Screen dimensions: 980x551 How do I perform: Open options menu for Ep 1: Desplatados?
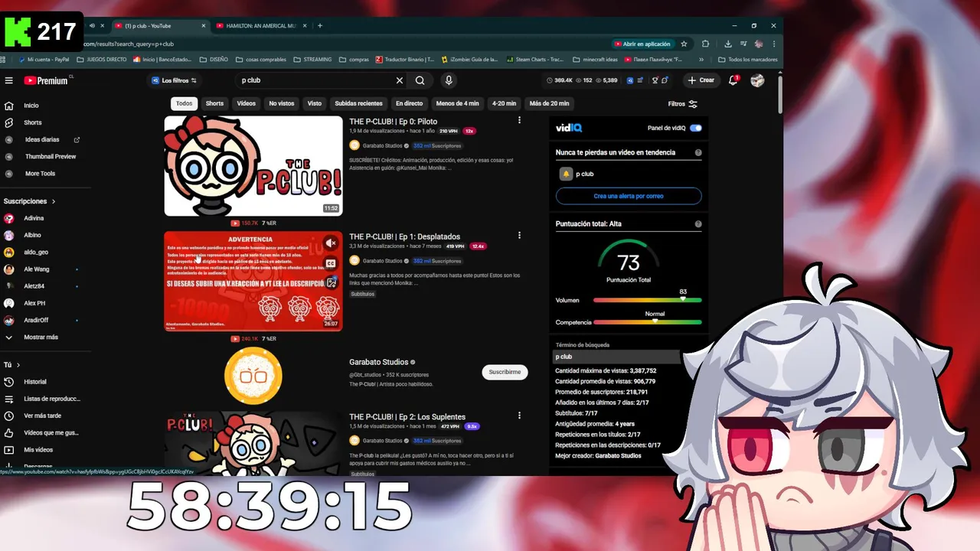[519, 236]
